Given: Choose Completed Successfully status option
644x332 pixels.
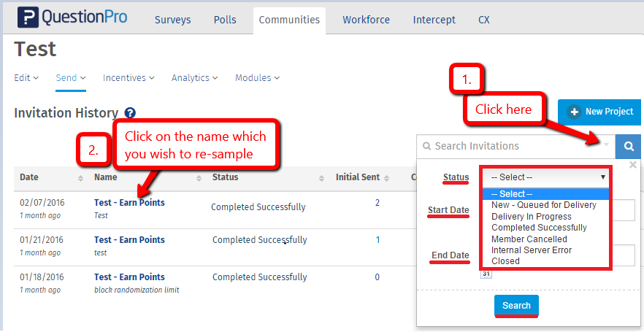Looking at the screenshot, I should point(539,228).
